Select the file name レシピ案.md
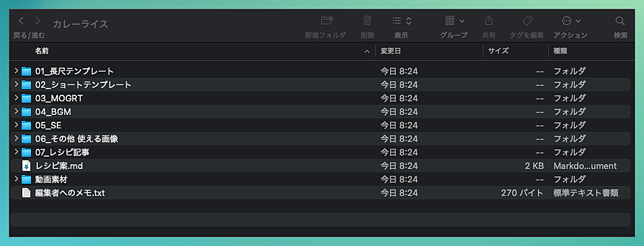The width and height of the screenshot is (644, 246). pos(59,166)
